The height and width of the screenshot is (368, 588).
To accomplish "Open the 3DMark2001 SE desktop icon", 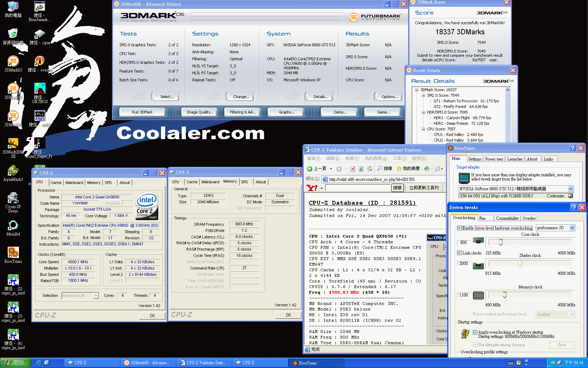I will (x=13, y=143).
